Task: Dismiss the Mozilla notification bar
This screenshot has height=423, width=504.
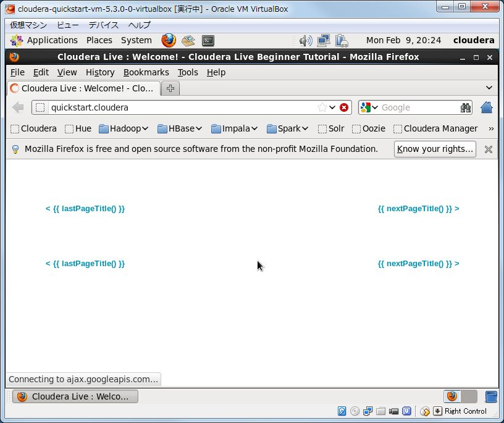Action: (x=488, y=149)
